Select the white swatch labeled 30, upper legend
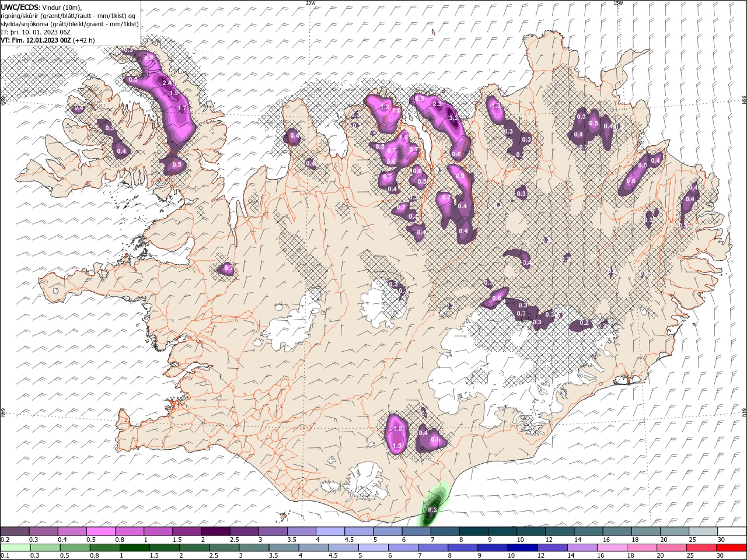 [731, 531]
